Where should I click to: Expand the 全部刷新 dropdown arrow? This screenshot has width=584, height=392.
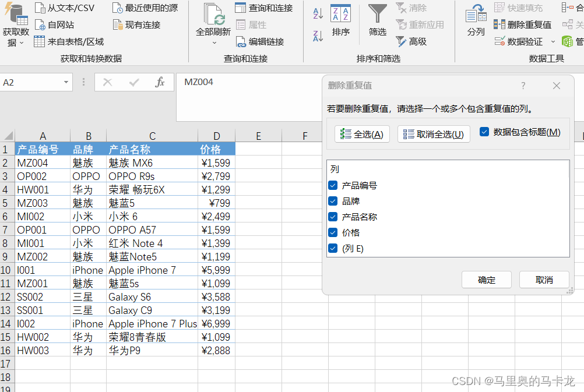point(214,43)
